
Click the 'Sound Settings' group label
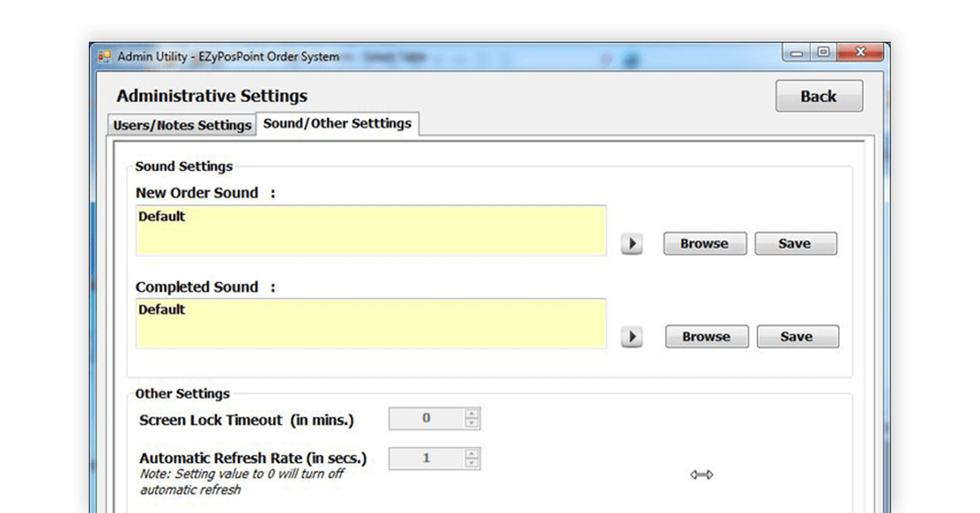(184, 167)
